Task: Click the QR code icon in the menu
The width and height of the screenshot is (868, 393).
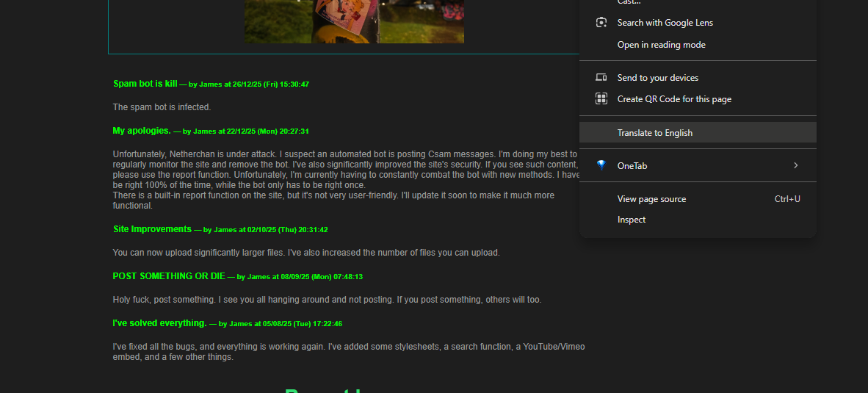Action: 601,99
